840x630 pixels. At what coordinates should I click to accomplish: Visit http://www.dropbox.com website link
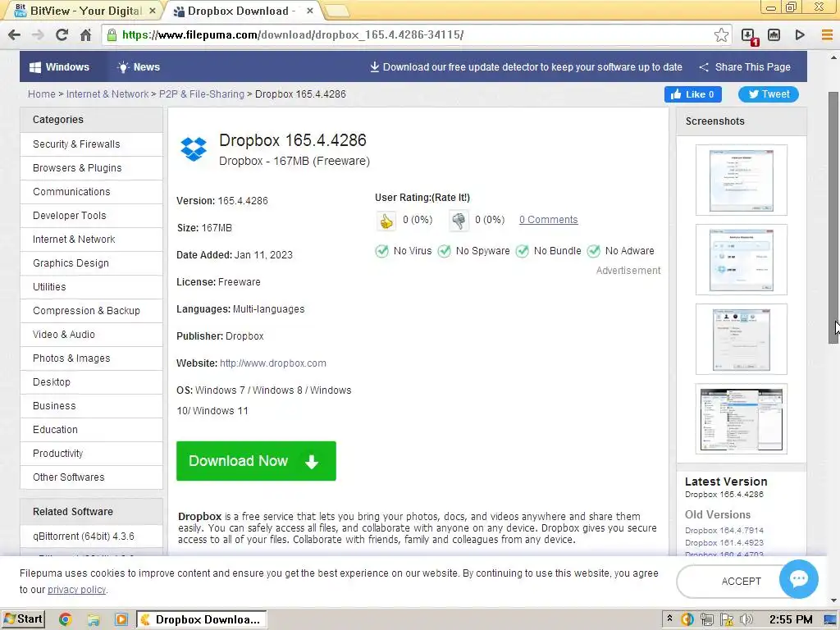pyautogui.click(x=272, y=363)
